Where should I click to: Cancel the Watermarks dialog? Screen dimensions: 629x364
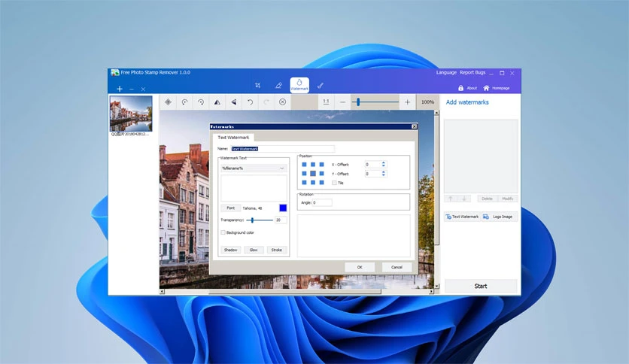pyautogui.click(x=397, y=267)
